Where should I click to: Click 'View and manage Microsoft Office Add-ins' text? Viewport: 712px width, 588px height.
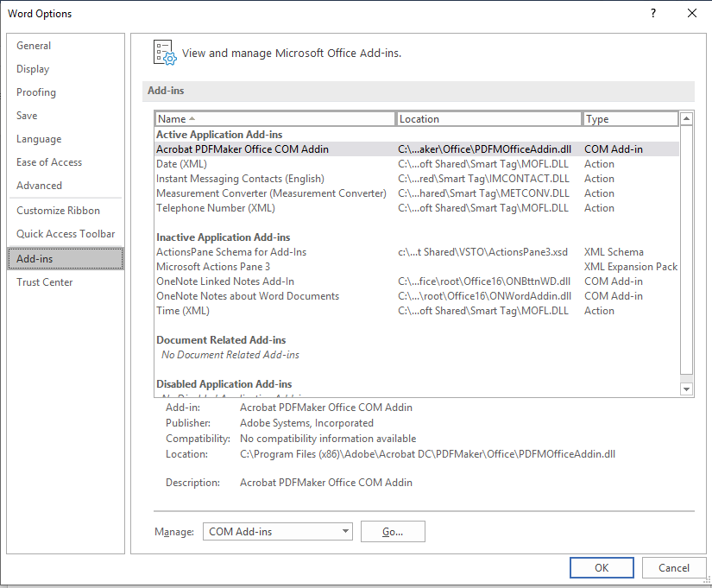292,54
